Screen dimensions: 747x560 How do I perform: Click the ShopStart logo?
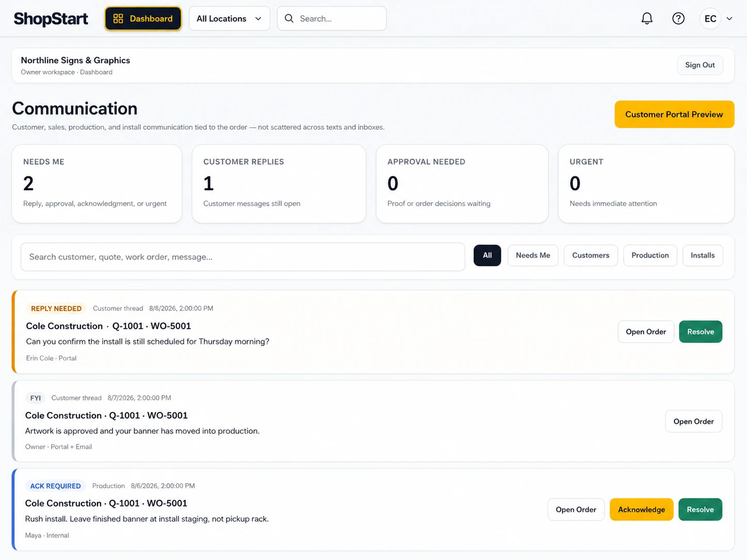51,19
